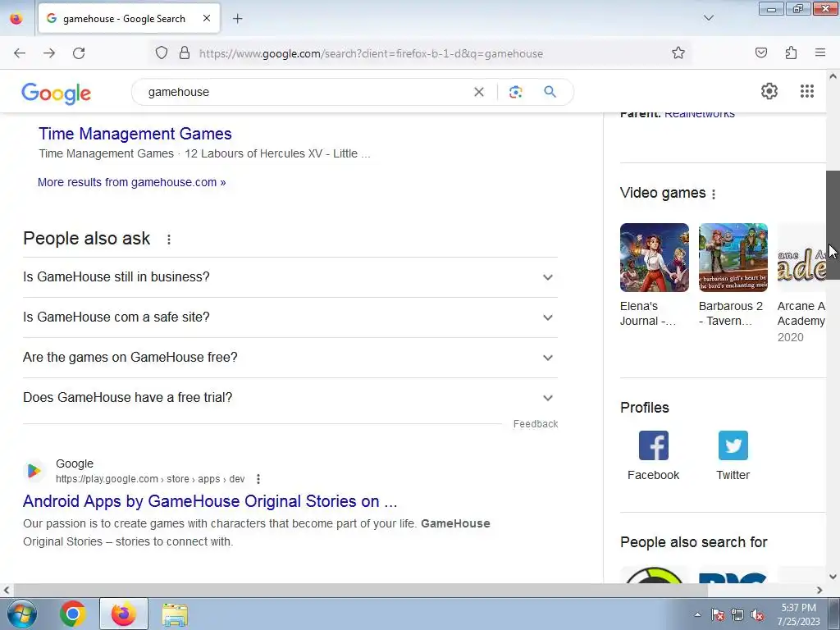Open the tracking protection shield icon
Screen dimensions: 840x630
pyautogui.click(x=162, y=53)
